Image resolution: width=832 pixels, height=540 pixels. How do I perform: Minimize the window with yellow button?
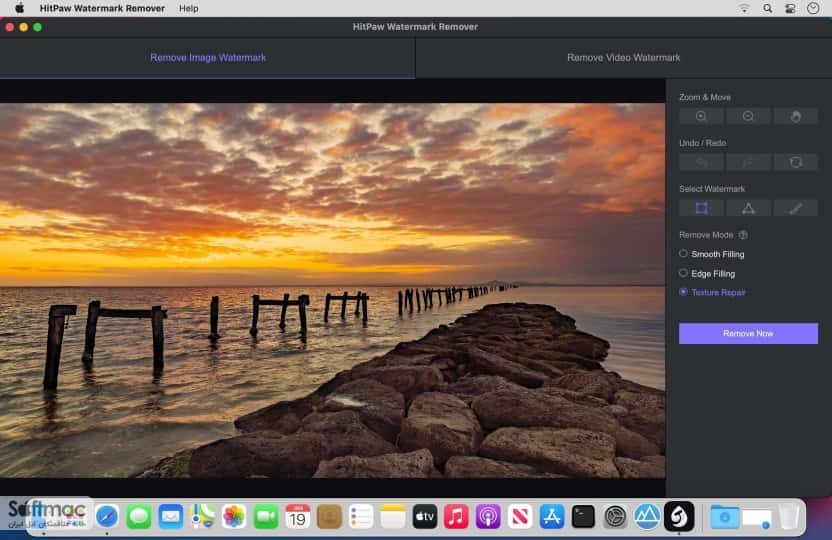pos(23,27)
